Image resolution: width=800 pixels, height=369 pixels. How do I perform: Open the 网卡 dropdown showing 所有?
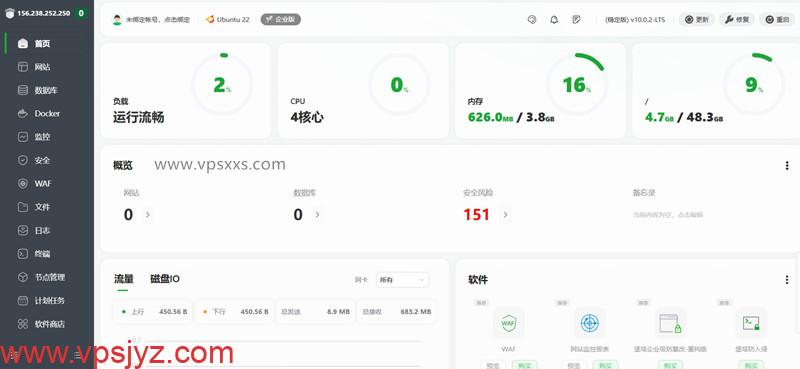coord(402,280)
